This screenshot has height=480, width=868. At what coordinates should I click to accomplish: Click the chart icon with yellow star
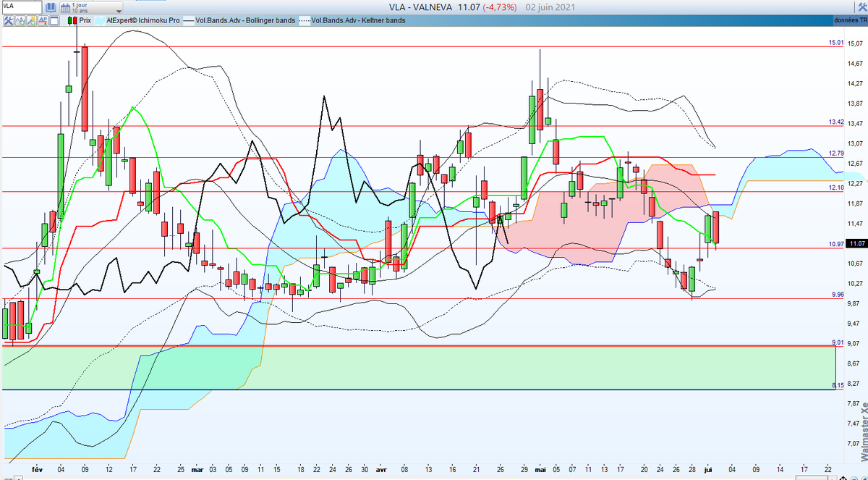coord(31,20)
